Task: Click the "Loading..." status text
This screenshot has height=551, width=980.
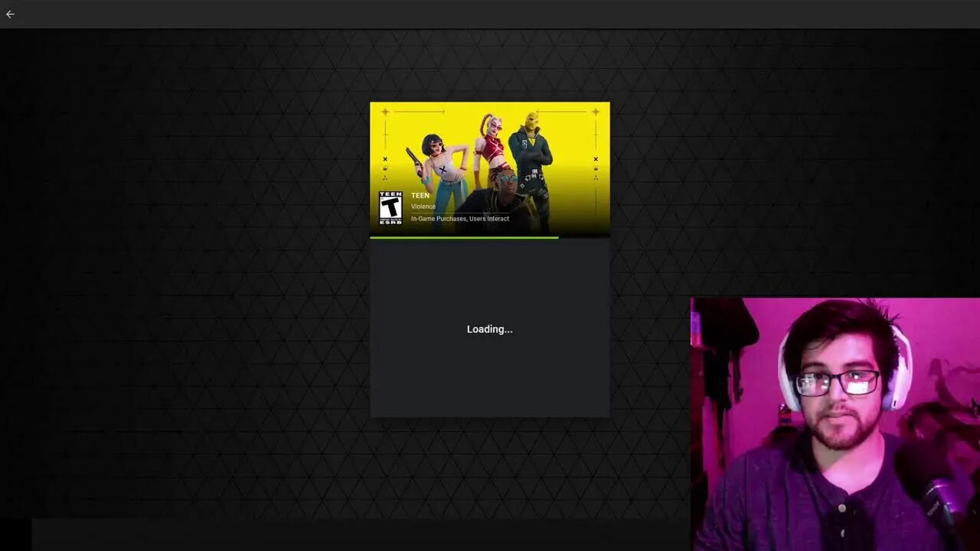Action: [490, 329]
